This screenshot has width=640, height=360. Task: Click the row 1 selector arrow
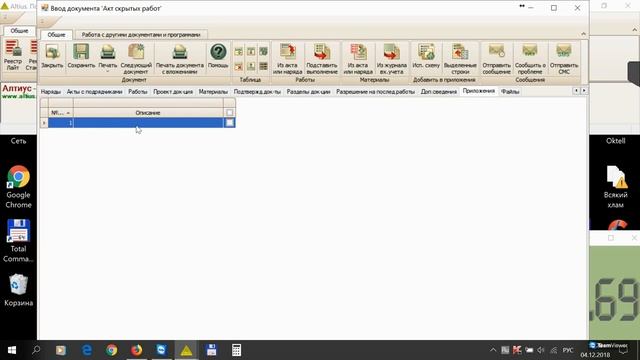(x=44, y=122)
